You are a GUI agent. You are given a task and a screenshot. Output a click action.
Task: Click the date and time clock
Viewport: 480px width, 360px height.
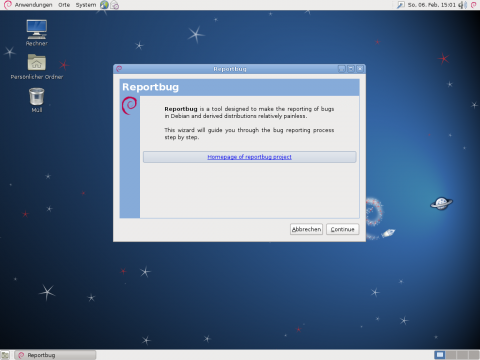coord(432,5)
